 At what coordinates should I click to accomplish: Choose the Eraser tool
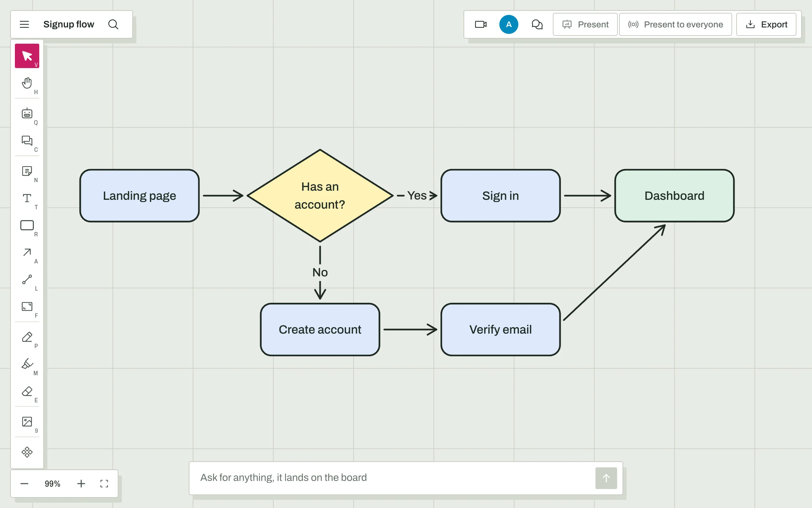27,391
